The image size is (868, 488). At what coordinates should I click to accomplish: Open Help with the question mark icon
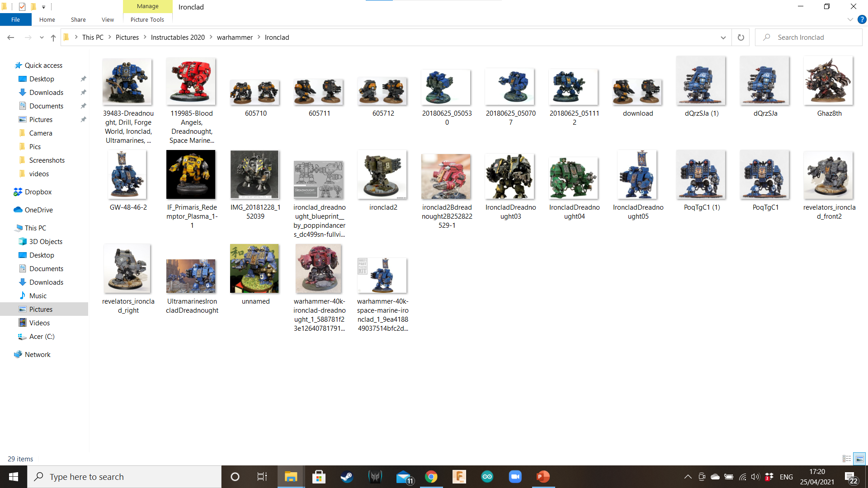click(x=862, y=19)
